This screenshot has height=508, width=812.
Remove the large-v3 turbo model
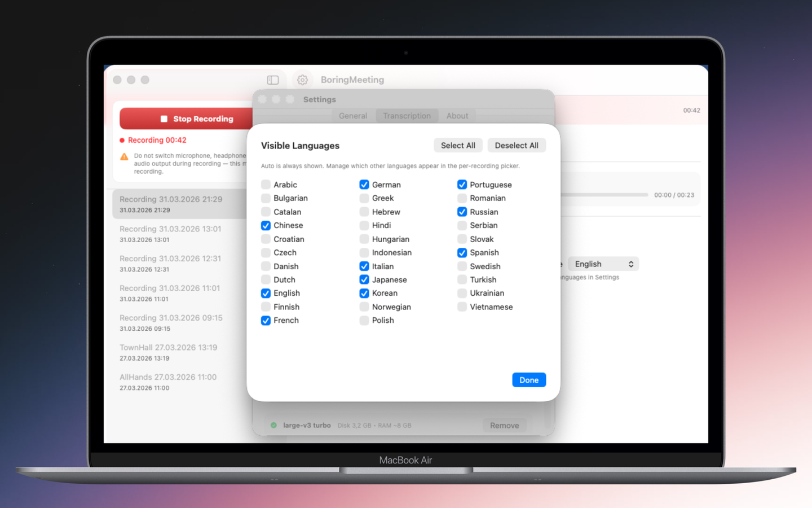(504, 426)
